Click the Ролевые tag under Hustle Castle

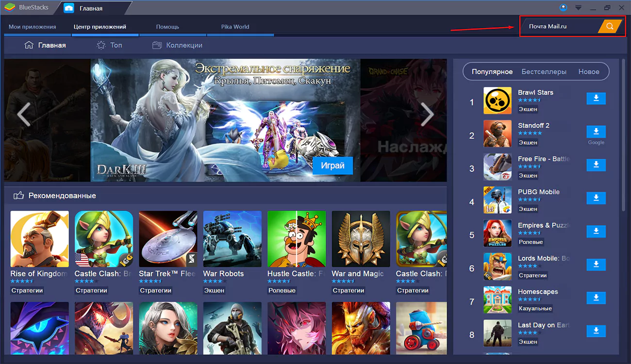coord(282,290)
